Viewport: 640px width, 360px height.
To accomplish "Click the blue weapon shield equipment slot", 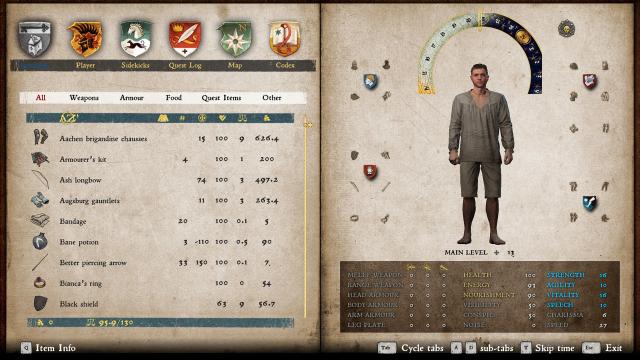I will tap(589, 203).
